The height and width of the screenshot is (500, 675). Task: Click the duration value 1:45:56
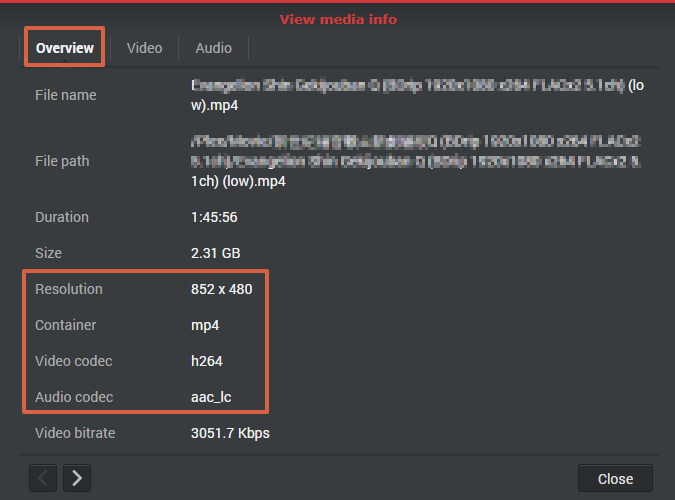(214, 217)
